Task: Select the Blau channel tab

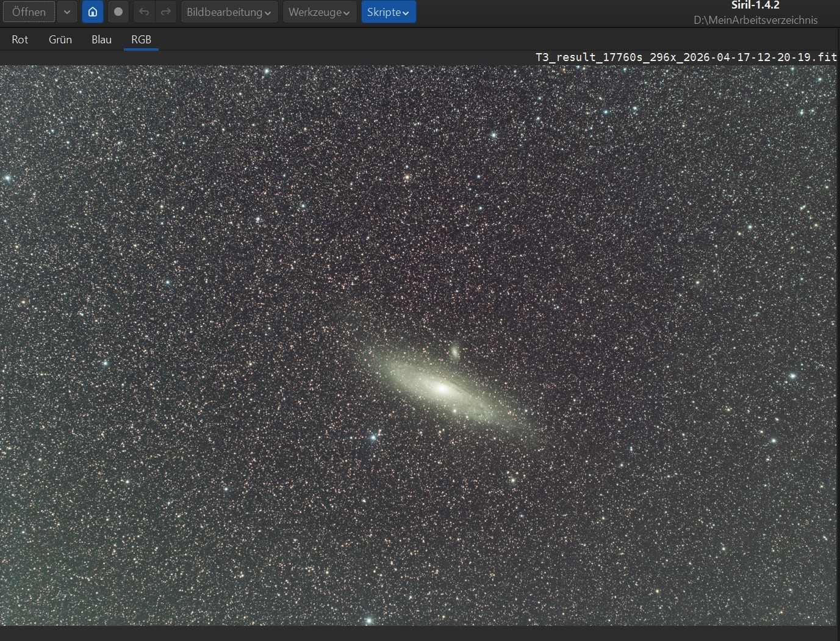Action: click(x=101, y=40)
